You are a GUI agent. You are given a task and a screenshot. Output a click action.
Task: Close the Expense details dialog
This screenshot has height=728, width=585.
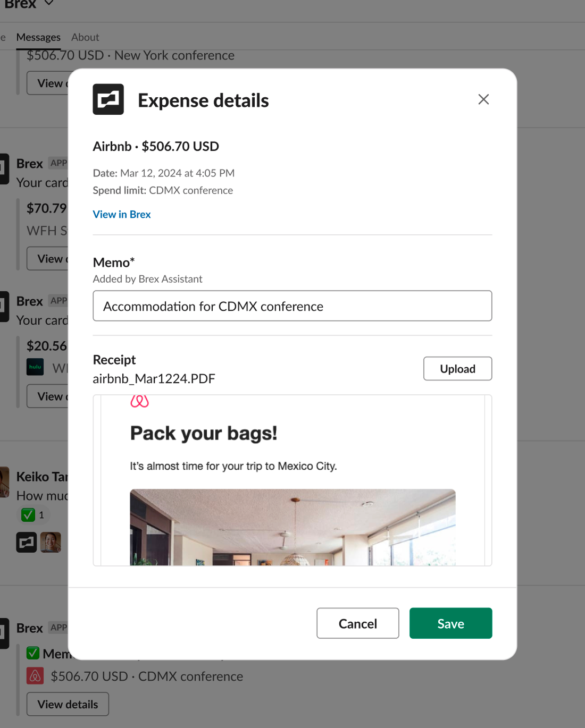click(483, 99)
